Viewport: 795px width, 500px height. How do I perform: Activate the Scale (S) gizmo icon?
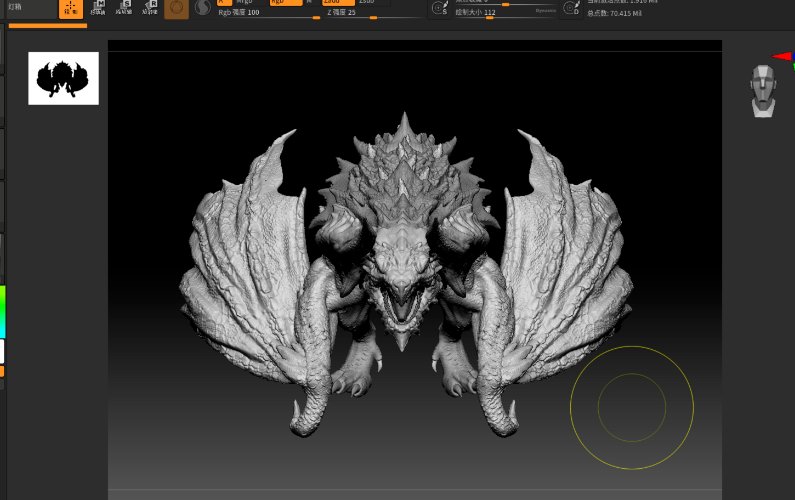(124, 8)
